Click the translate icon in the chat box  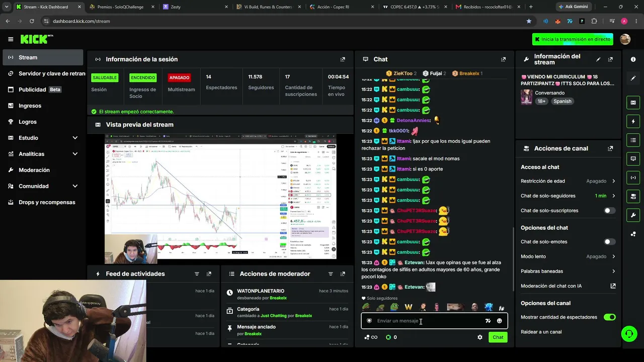(488, 321)
